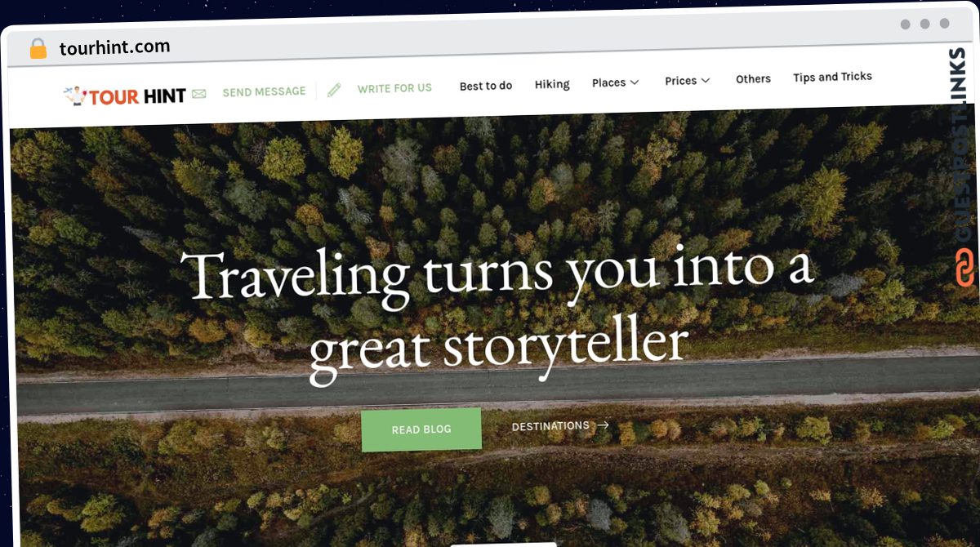Click the arrow icon after Destinations

point(603,425)
